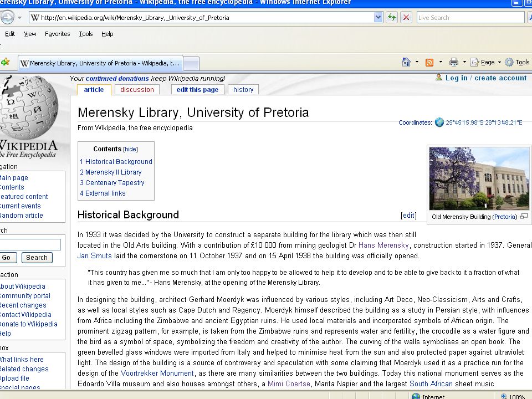The width and height of the screenshot is (532, 399).
Task: Click into the Live Search box
Action: [x=470, y=18]
